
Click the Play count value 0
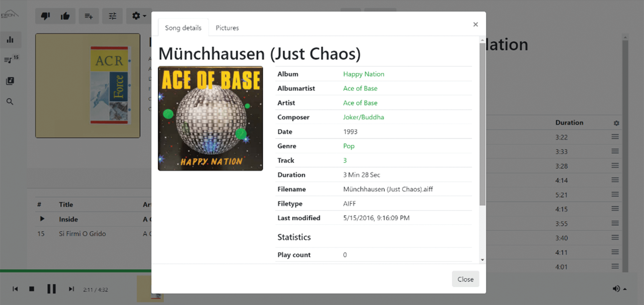[x=345, y=255]
